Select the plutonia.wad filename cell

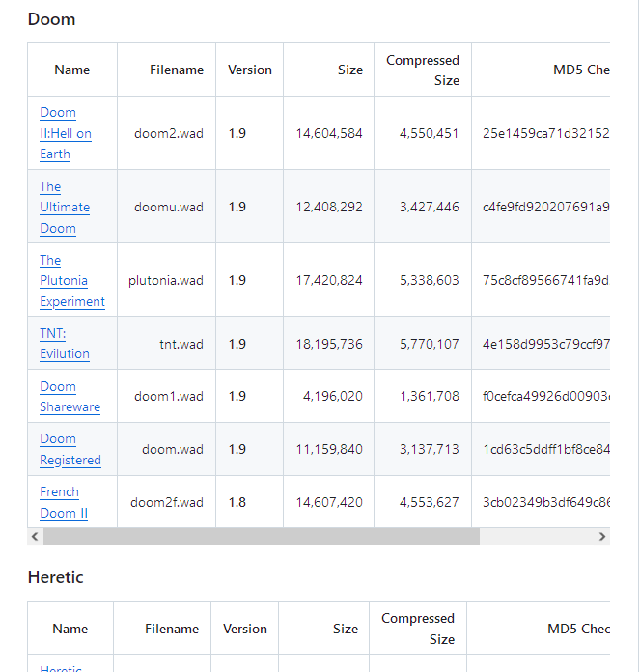[166, 280]
